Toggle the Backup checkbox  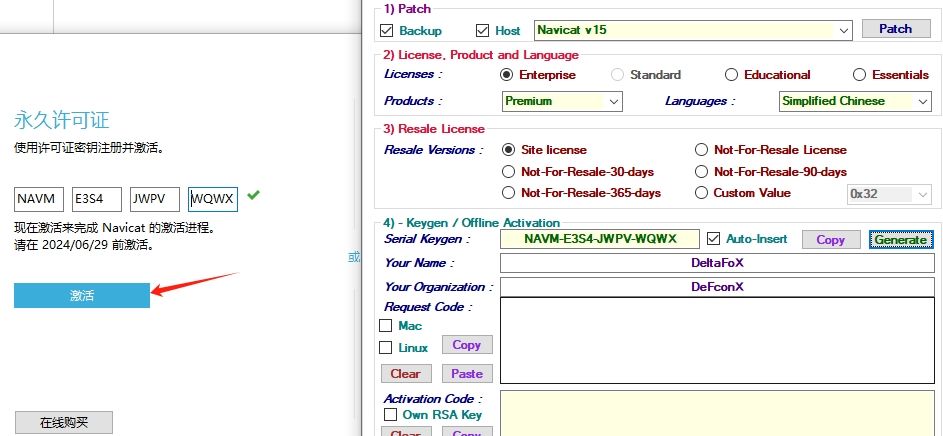point(387,31)
